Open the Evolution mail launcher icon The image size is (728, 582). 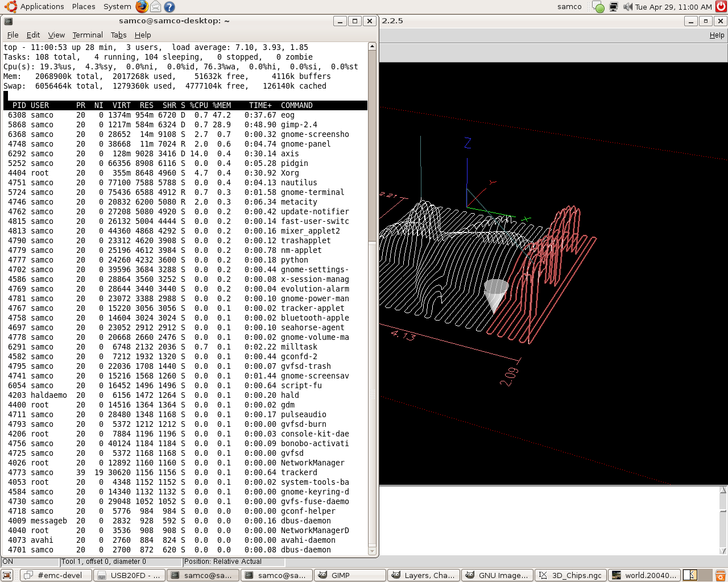tap(155, 7)
